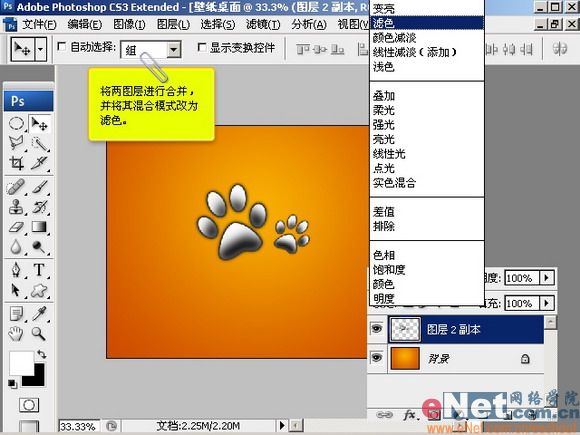Swap foreground and background colors

pos(42,354)
